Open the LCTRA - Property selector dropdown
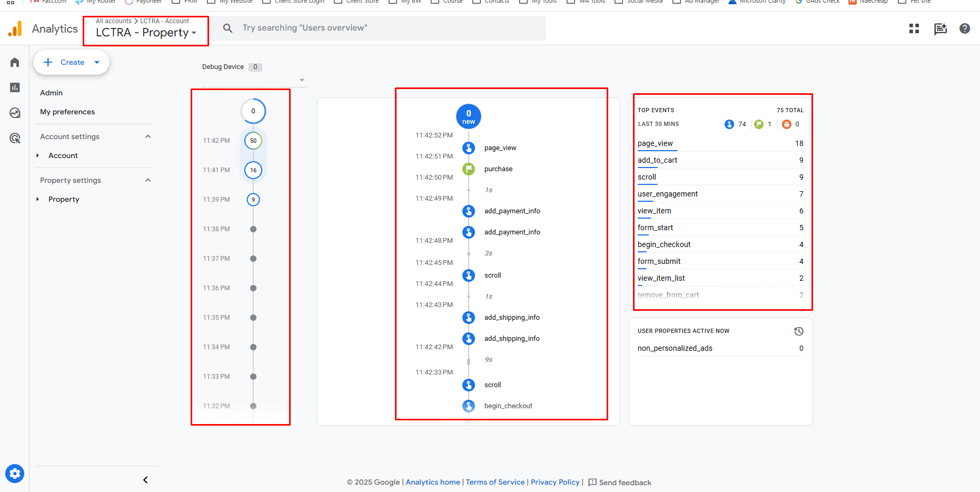This screenshot has height=492, width=980. pyautogui.click(x=146, y=32)
